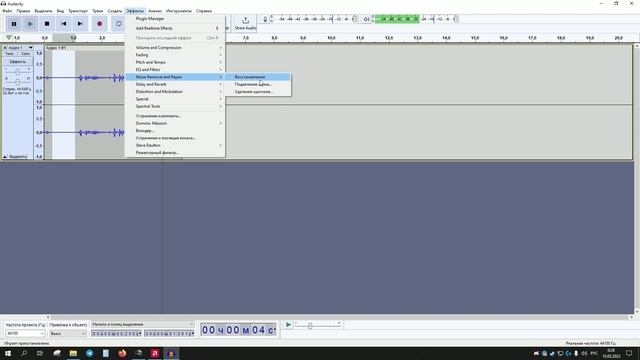Open the Windows Start menu
Viewport: 640px width, 360px height.
tap(8, 353)
